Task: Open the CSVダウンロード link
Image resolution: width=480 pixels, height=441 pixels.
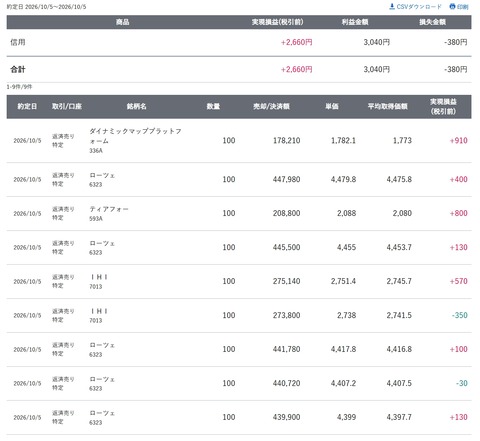Action: point(419,7)
